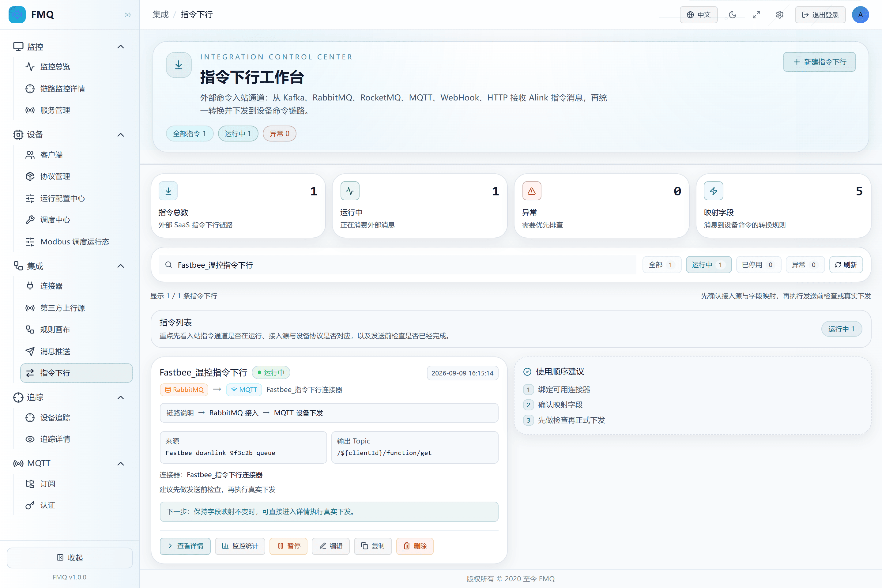Image resolution: width=882 pixels, height=588 pixels.
Task: Click 收起 to collapse sidebar
Action: pyautogui.click(x=70, y=558)
